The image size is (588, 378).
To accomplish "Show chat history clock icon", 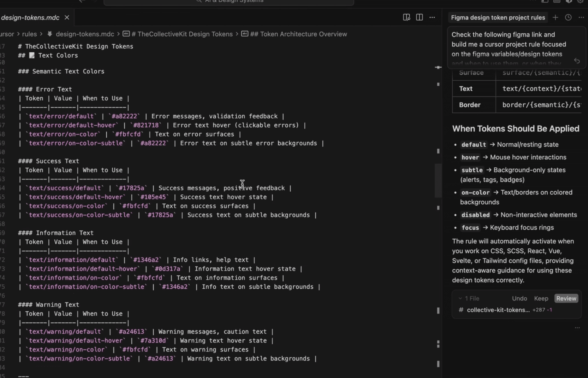I will [568, 17].
